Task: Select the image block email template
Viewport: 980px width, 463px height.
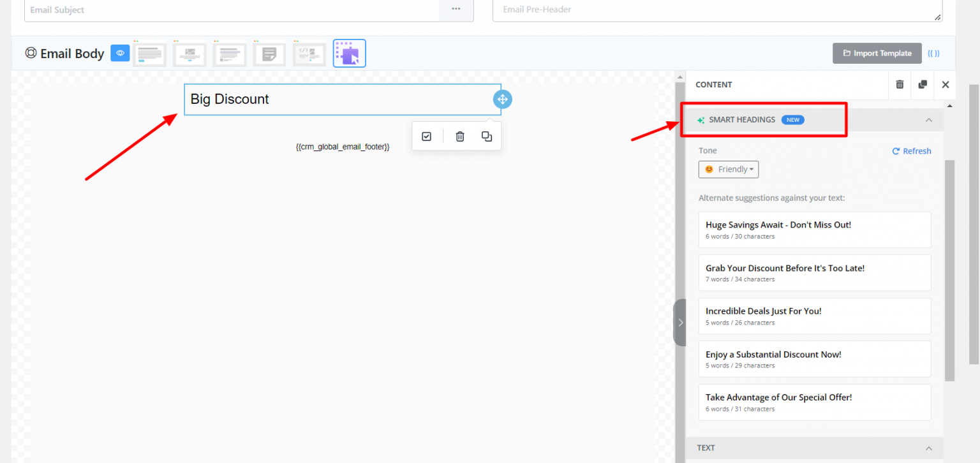Action: [189, 53]
